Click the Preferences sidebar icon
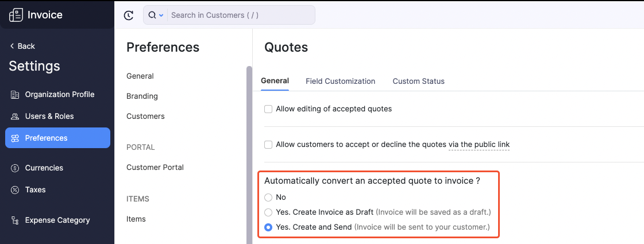The width and height of the screenshot is (644, 244). [15, 138]
